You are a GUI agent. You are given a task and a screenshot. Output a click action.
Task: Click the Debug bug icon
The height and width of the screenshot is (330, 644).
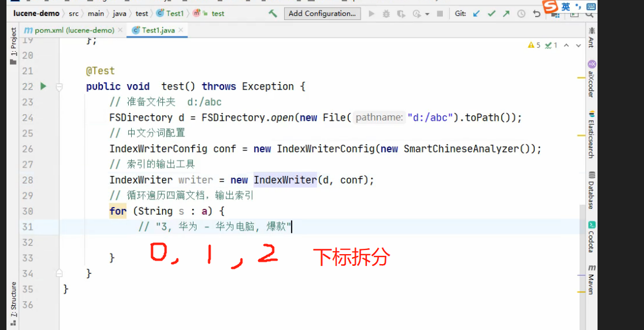tap(386, 14)
